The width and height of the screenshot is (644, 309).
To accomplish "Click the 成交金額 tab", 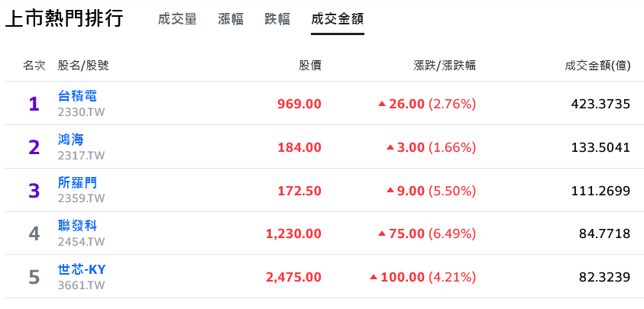I will click(337, 19).
